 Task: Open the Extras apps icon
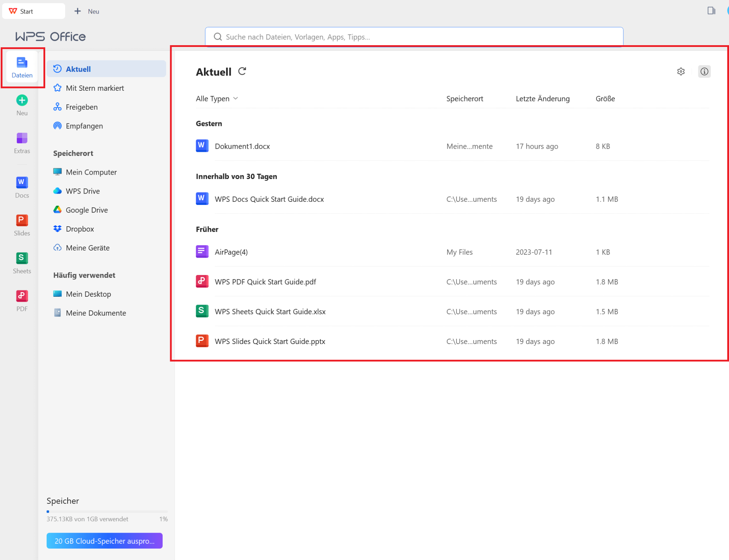(22, 138)
